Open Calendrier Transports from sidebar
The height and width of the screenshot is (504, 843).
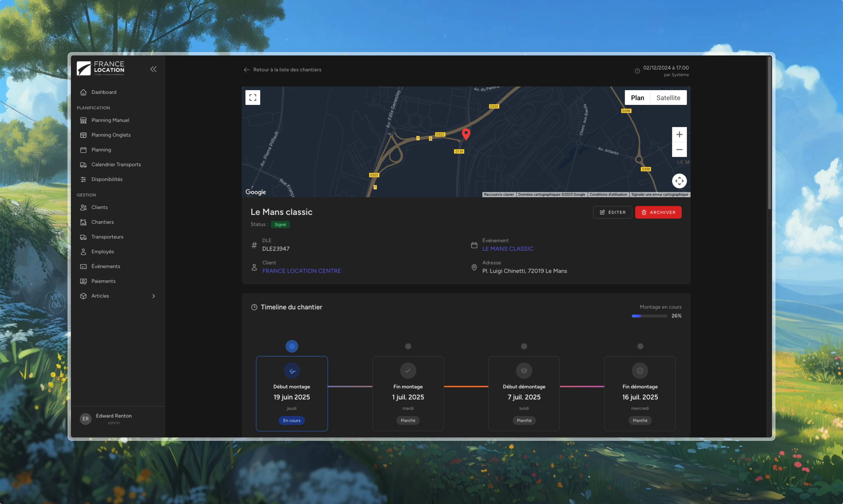coord(116,164)
